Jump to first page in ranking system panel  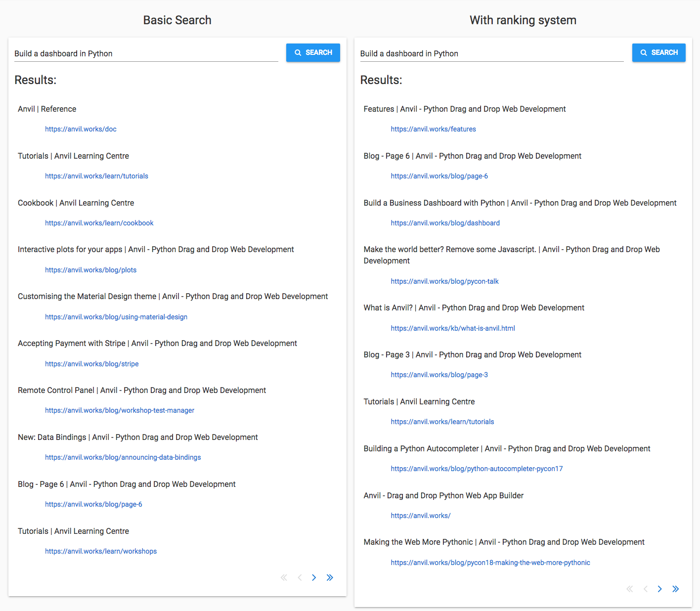tap(629, 589)
